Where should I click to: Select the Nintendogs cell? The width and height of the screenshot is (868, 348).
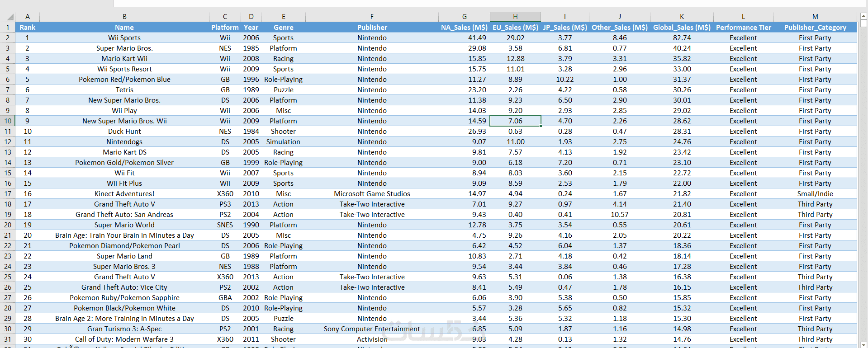click(x=124, y=142)
